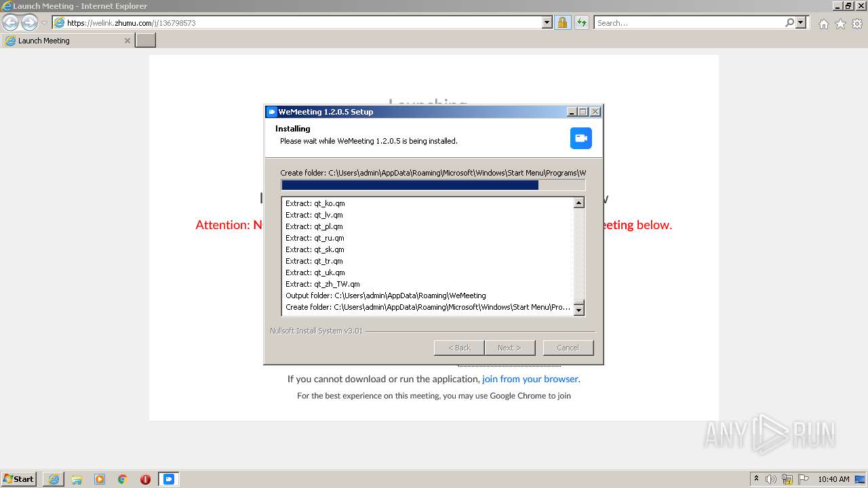
Task: Click the WeMeeting camera logo in installer header
Action: pyautogui.click(x=581, y=138)
